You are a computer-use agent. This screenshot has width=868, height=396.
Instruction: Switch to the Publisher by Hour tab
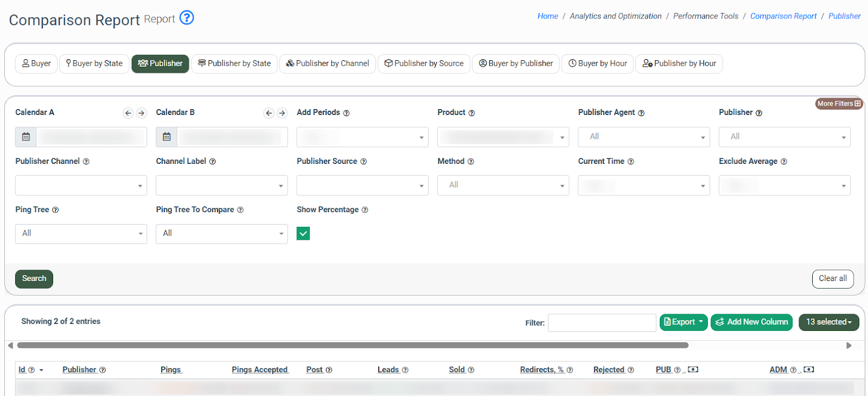coord(679,63)
